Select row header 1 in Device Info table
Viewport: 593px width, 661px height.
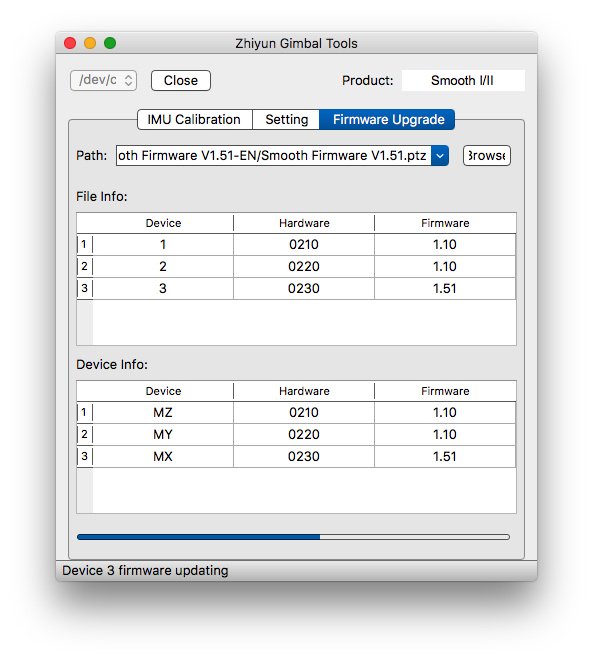click(x=85, y=412)
